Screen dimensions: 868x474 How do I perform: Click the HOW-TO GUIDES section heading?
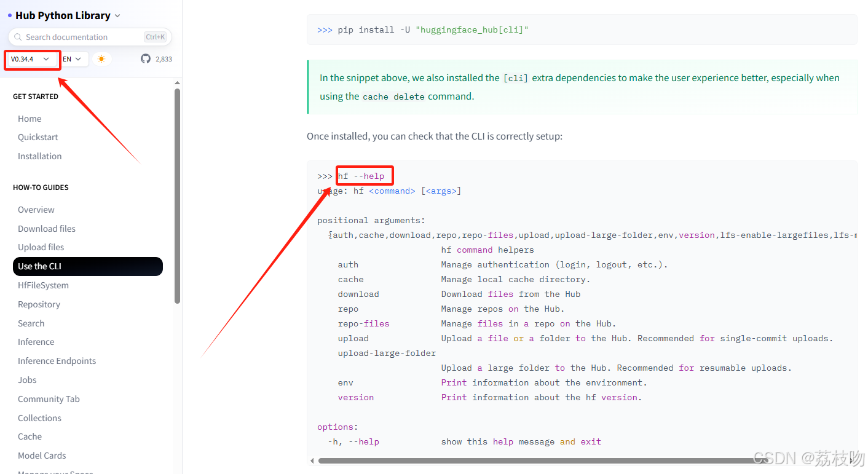pos(41,188)
